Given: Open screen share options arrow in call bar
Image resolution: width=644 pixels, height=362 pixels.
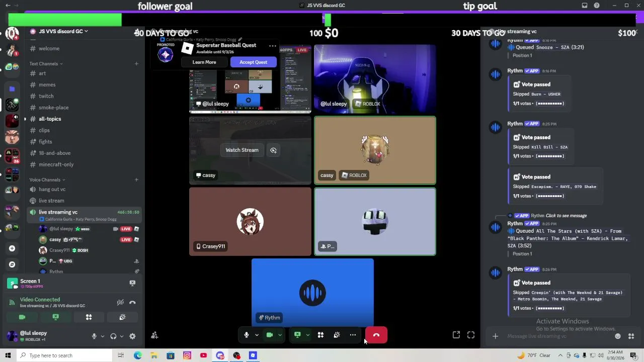Looking at the screenshot, I should tap(307, 335).
